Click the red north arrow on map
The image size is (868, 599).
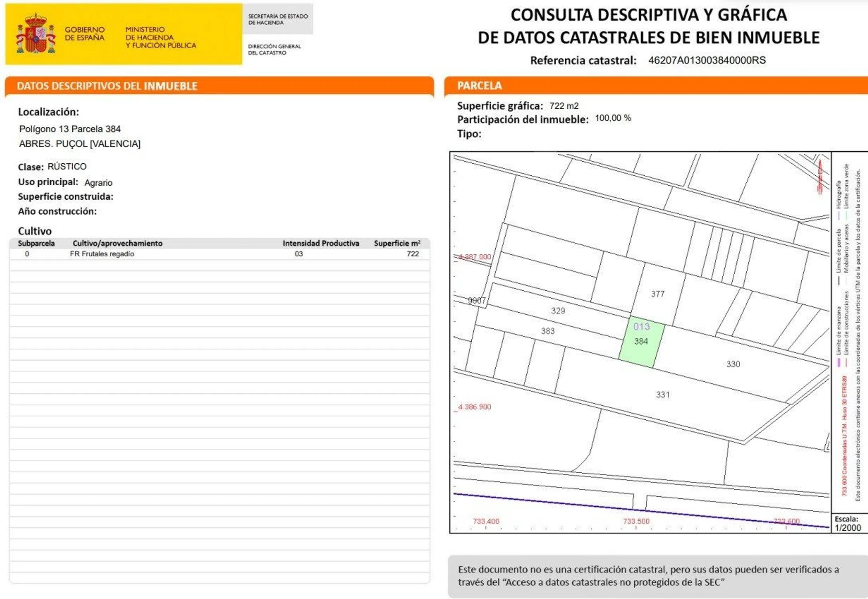click(x=820, y=177)
